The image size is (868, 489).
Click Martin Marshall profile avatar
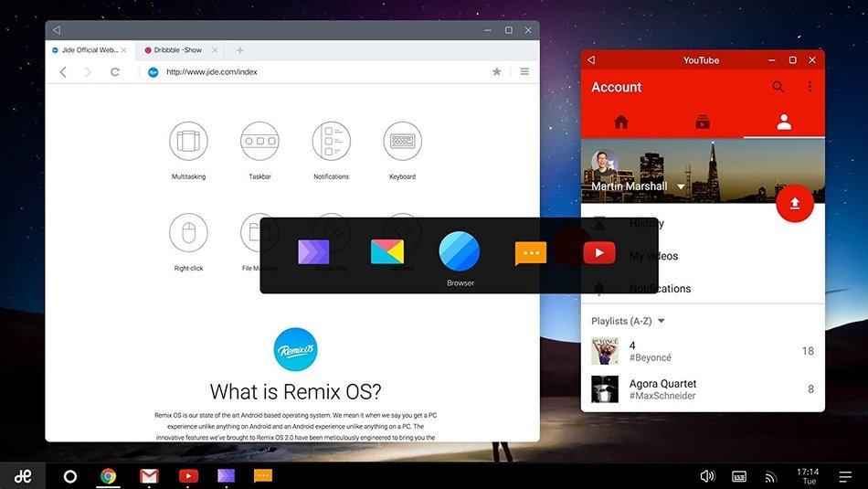click(x=605, y=163)
